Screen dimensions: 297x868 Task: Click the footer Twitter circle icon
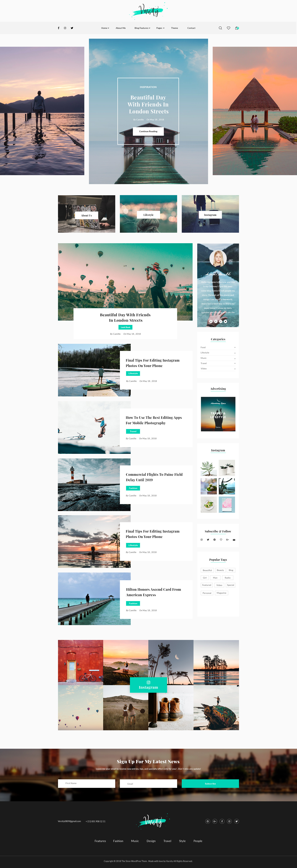(x=237, y=821)
